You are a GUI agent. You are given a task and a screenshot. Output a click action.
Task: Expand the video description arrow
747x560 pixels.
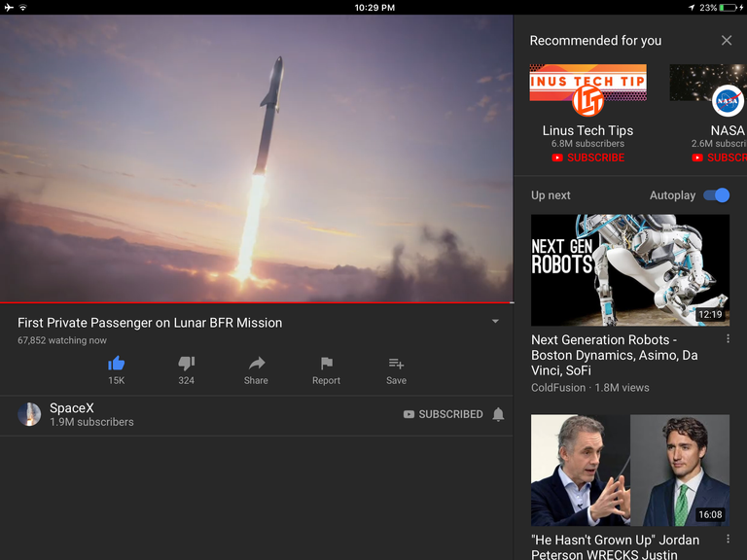pos(495,322)
